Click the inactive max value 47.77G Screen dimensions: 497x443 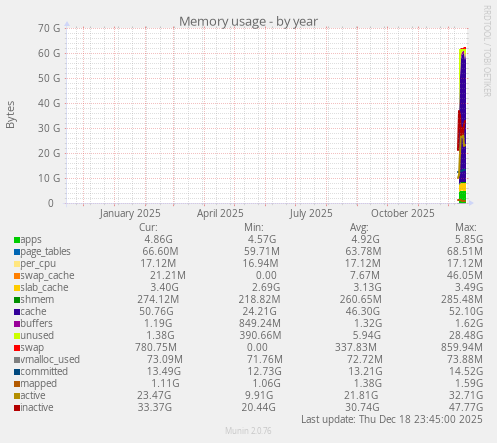point(466,408)
